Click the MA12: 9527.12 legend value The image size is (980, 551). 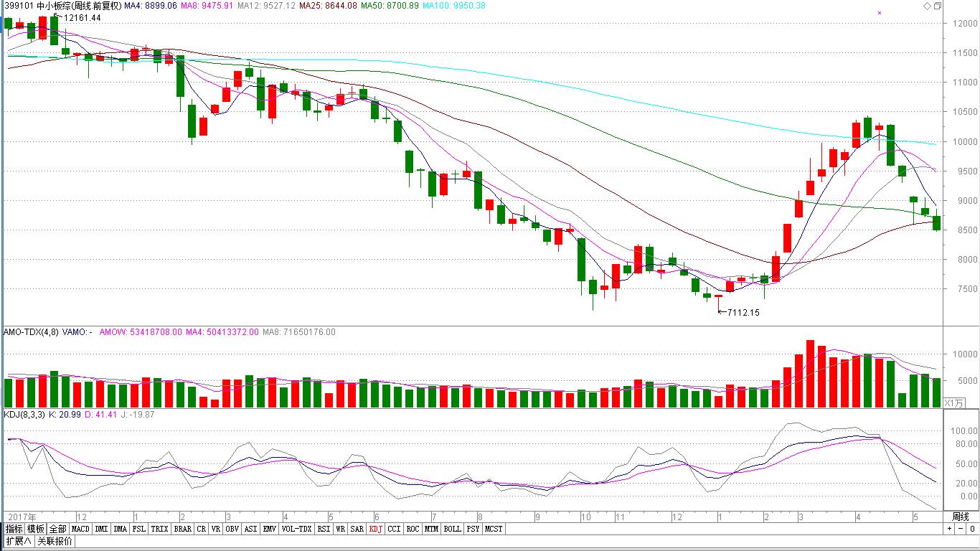pos(267,6)
